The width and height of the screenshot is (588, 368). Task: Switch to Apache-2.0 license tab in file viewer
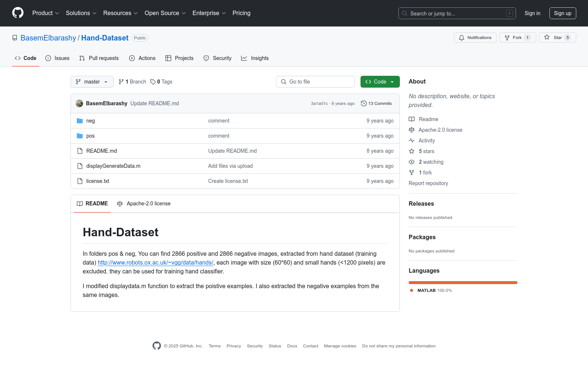click(x=144, y=204)
